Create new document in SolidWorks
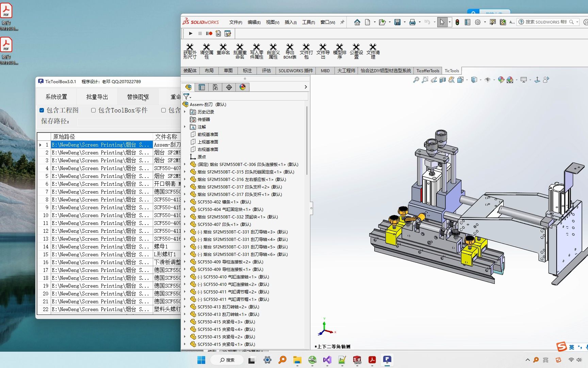 coord(367,22)
